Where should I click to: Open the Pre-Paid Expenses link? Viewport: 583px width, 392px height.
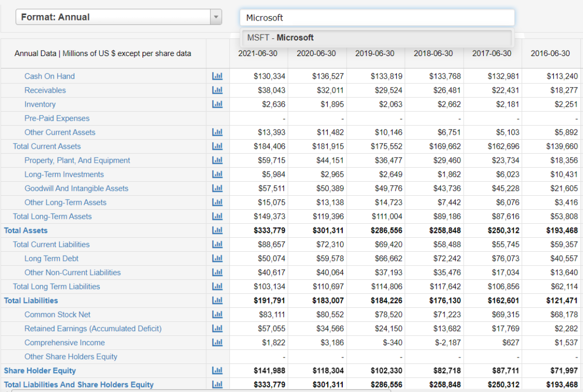pos(57,118)
